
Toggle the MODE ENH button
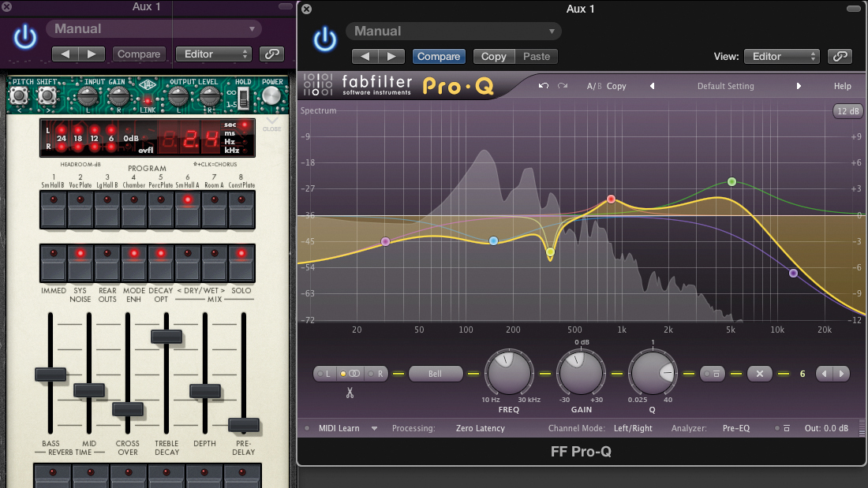pos(134,263)
